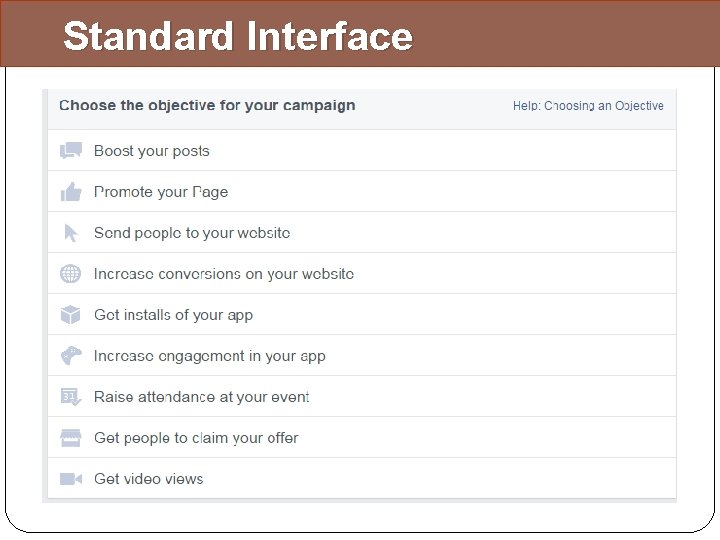Select Increase engagement in your app
The image size is (720, 540).
click(210, 356)
